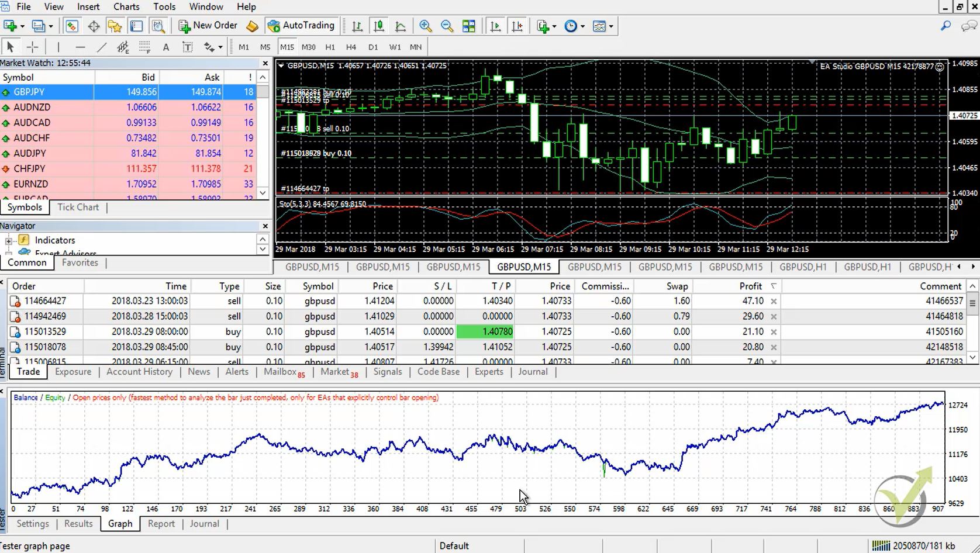Select the Text label drawing tool
Viewport: 980px width, 553px height.
click(x=187, y=47)
